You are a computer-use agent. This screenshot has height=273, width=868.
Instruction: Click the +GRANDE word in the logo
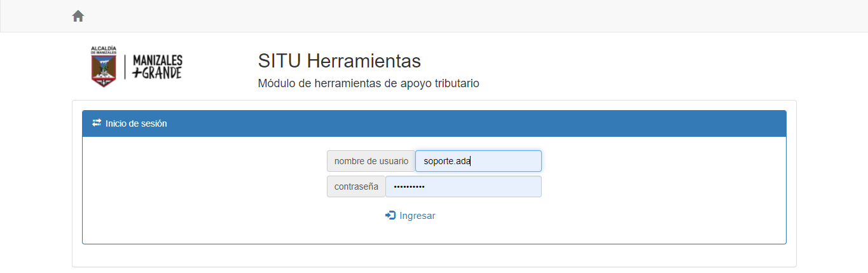pos(157,73)
